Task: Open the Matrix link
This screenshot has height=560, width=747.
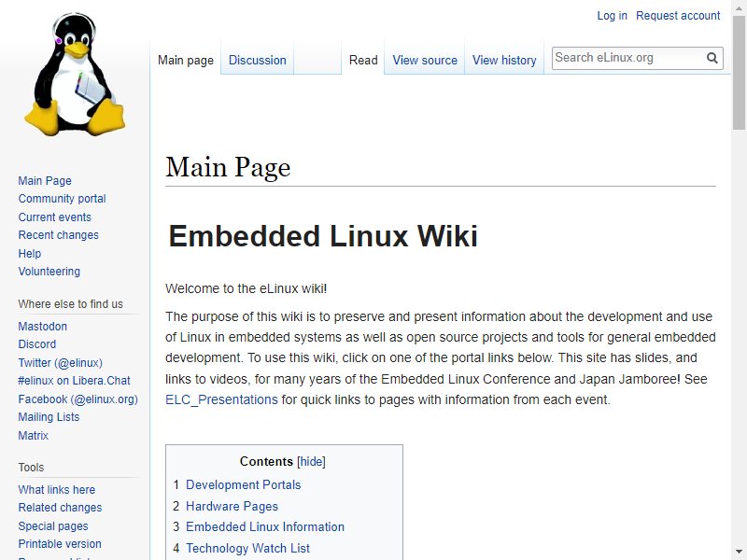Action: 34,436
